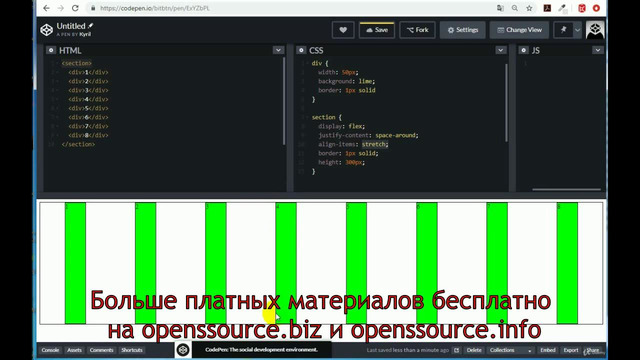Fork this pen
The height and width of the screenshot is (360, 640).
coord(417,30)
